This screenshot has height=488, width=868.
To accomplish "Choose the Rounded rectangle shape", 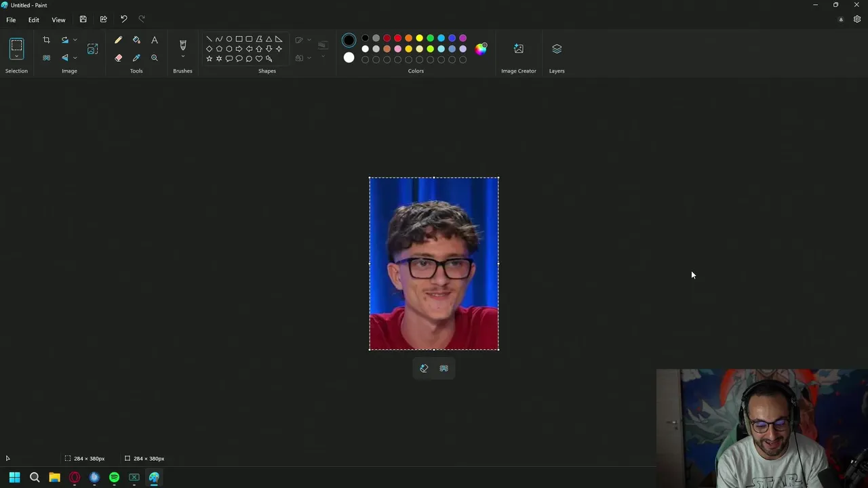I will pyautogui.click(x=249, y=39).
